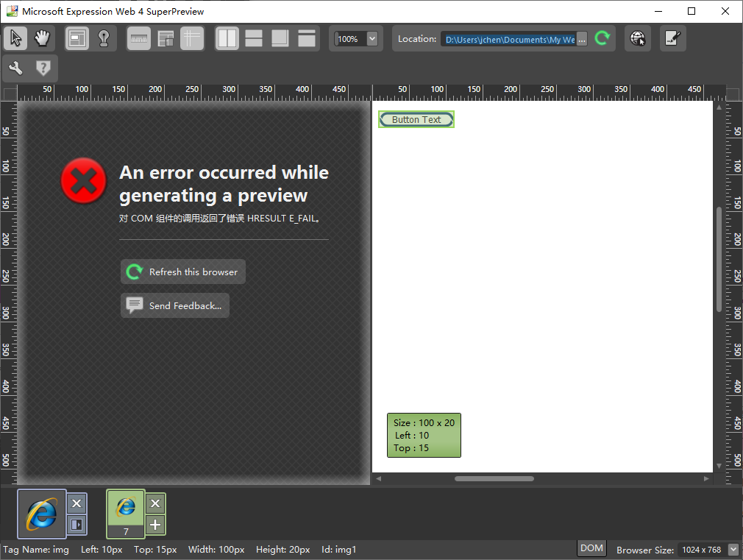The width and height of the screenshot is (743, 560).
Task: Click the green refresh icon beside Location
Action: tap(602, 39)
